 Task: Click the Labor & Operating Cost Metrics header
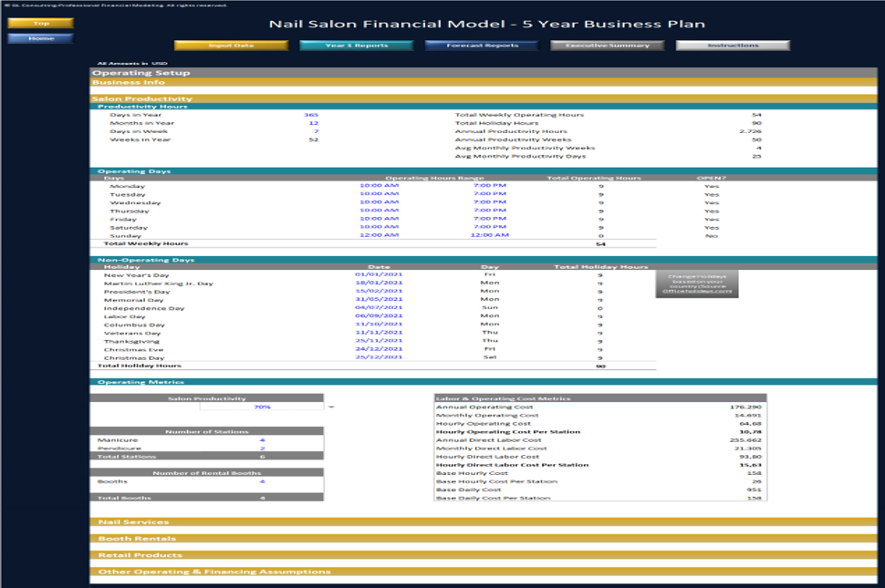(x=600, y=398)
